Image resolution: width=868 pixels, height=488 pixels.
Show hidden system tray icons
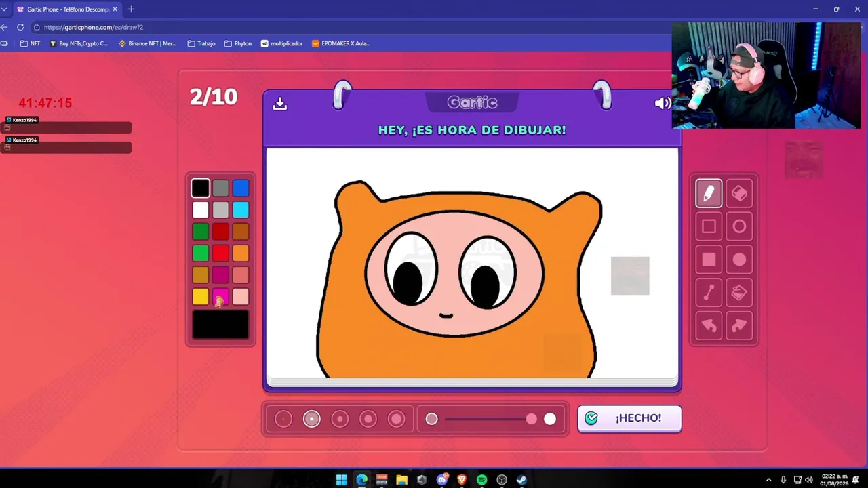click(x=768, y=480)
